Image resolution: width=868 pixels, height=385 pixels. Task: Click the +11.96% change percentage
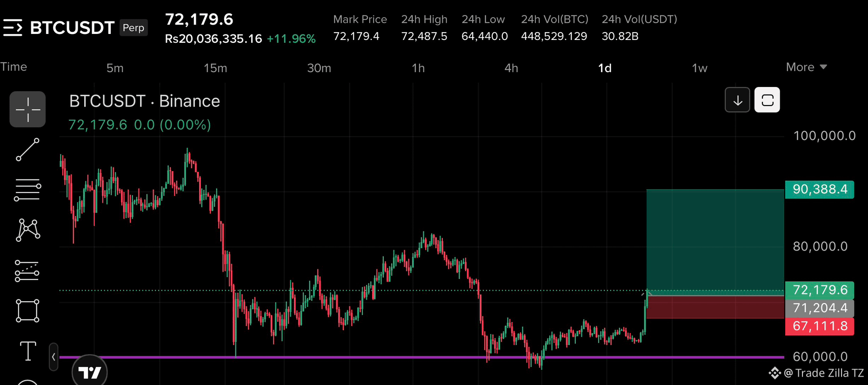click(291, 39)
